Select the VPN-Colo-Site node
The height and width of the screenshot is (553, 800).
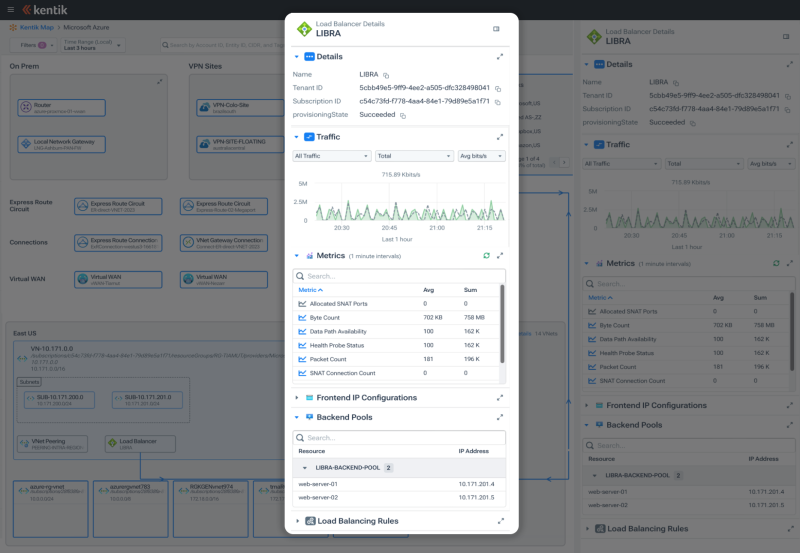(240, 108)
